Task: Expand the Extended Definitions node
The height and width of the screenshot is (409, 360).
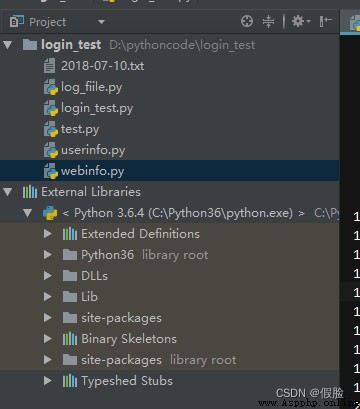Action: tap(48, 234)
